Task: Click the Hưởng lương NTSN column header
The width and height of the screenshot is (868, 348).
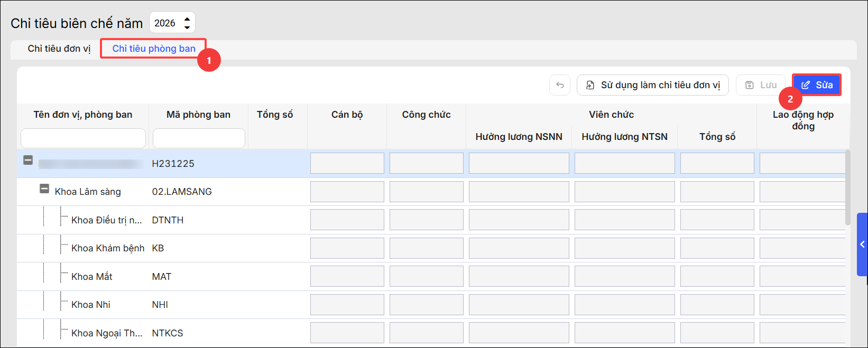Action: tap(625, 137)
